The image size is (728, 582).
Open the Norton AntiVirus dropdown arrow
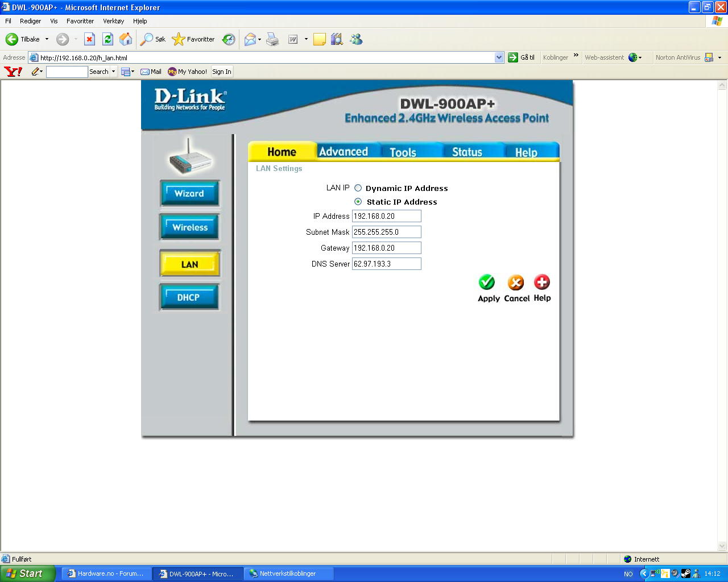pos(719,57)
